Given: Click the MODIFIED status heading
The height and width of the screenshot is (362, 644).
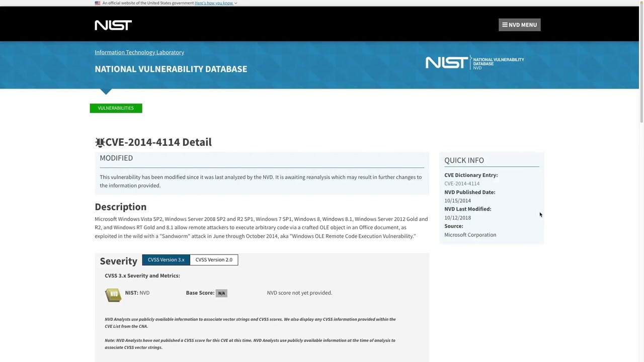Looking at the screenshot, I should 116,158.
